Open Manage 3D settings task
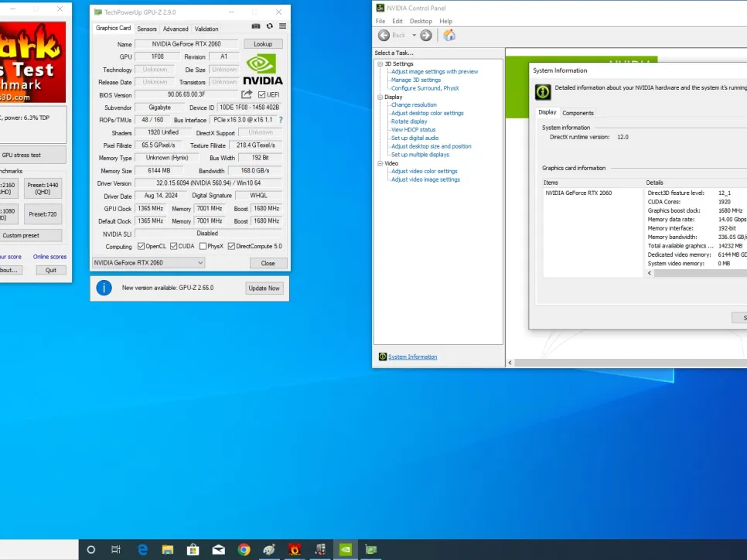Screen dimensions: 747x560 click(x=416, y=80)
